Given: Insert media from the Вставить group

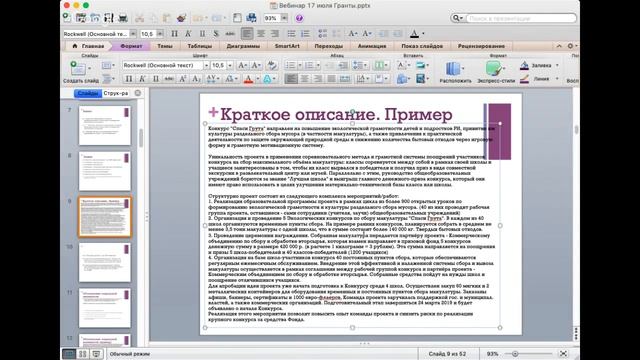Looking at the screenshot, I should pos(420,79).
